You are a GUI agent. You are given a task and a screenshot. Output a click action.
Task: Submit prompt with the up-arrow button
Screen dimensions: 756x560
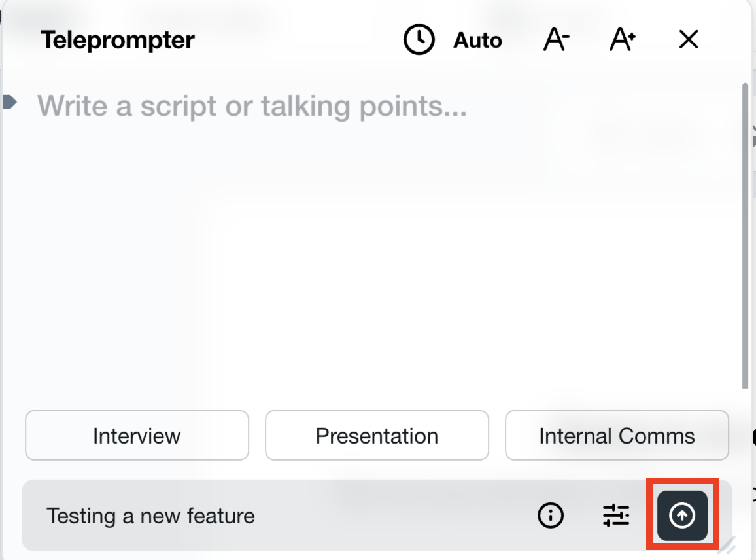pyautogui.click(x=682, y=516)
